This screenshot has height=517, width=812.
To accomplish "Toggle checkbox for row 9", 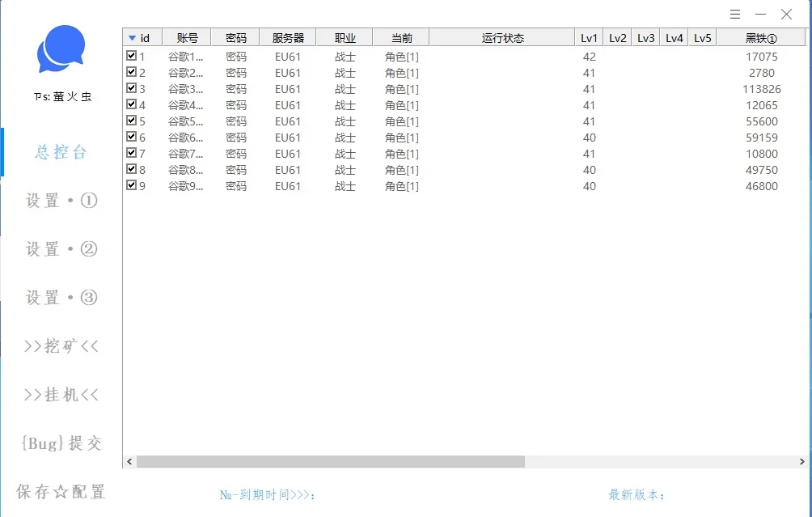I will click(x=132, y=185).
